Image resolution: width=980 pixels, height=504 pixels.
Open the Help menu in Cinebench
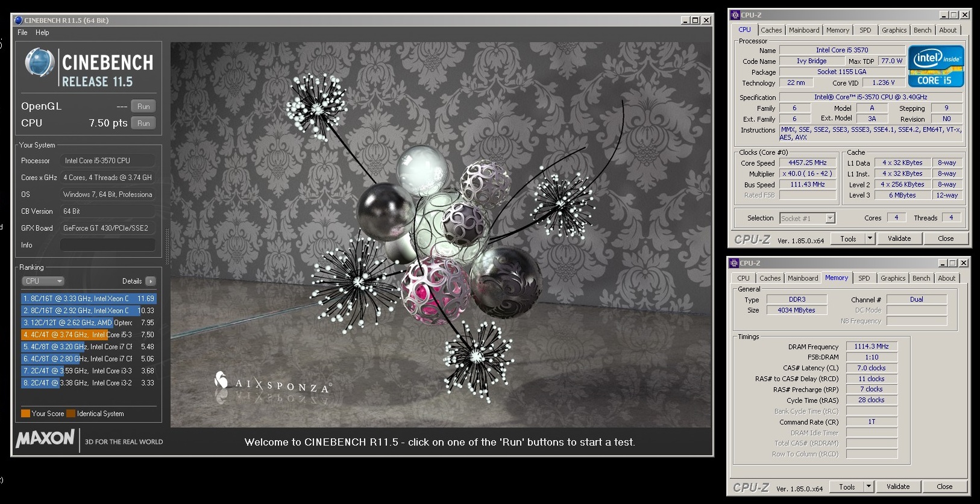click(x=42, y=33)
